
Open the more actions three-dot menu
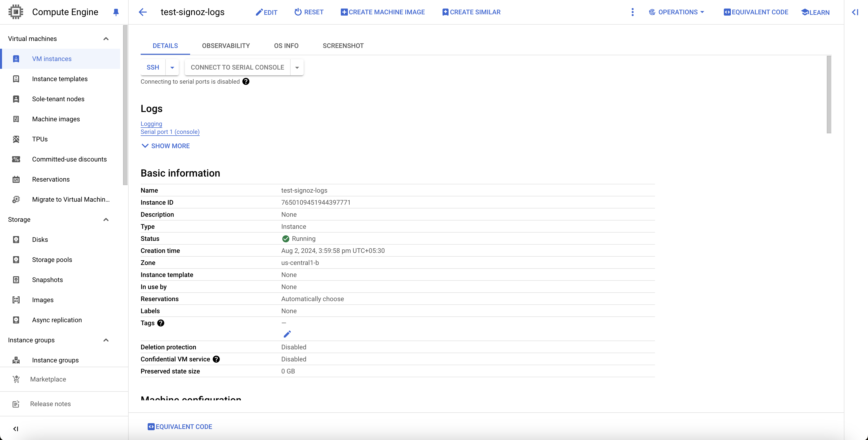(x=632, y=12)
